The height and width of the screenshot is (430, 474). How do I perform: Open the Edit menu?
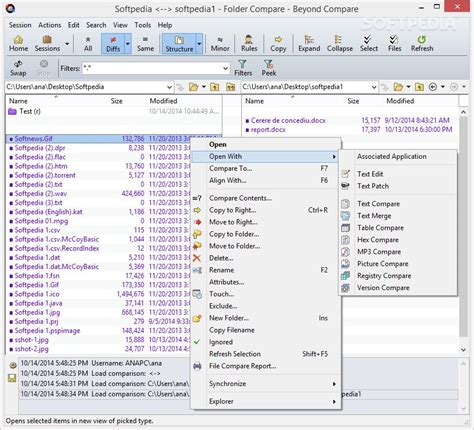point(74,25)
